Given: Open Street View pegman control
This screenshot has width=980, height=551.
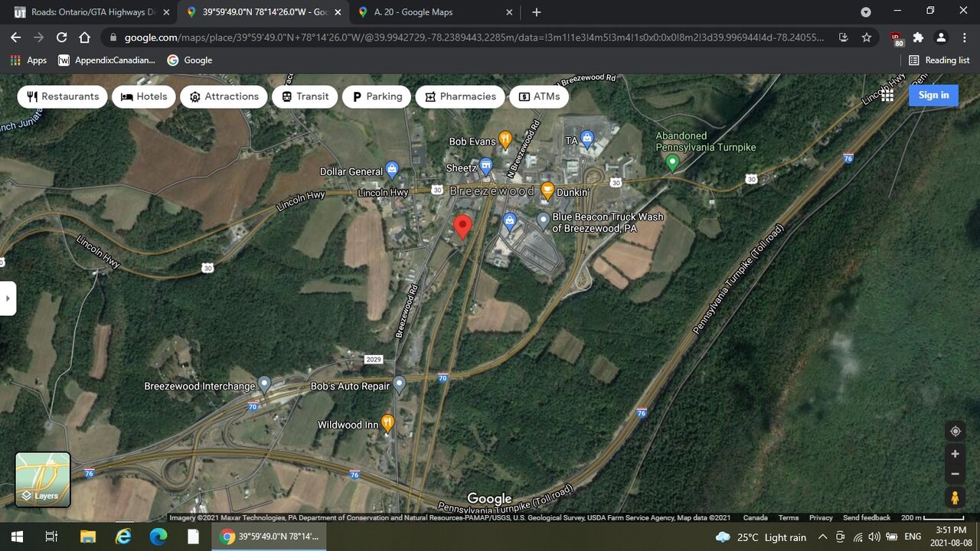Looking at the screenshot, I should 955,497.
